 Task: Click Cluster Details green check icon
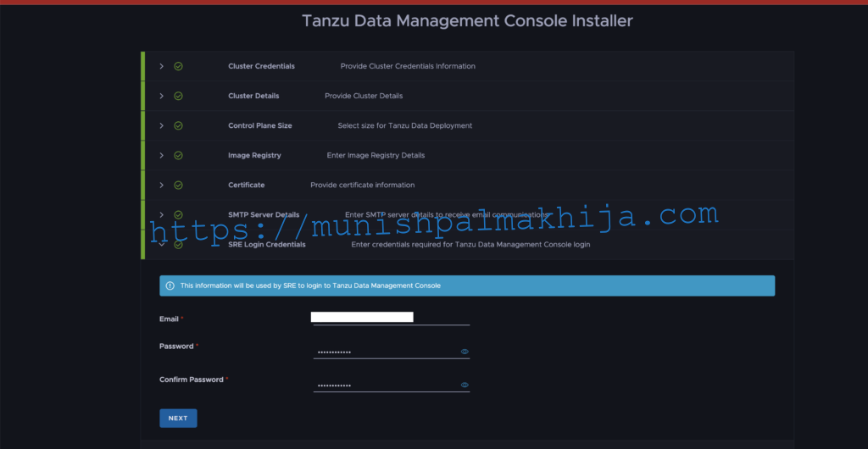click(178, 97)
